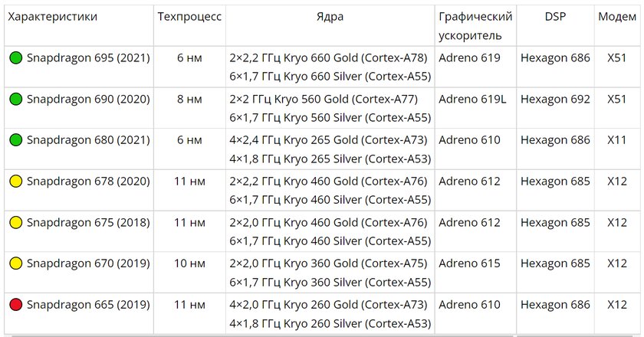
Task: Click the 8 нм process cell
Action: coord(189,99)
